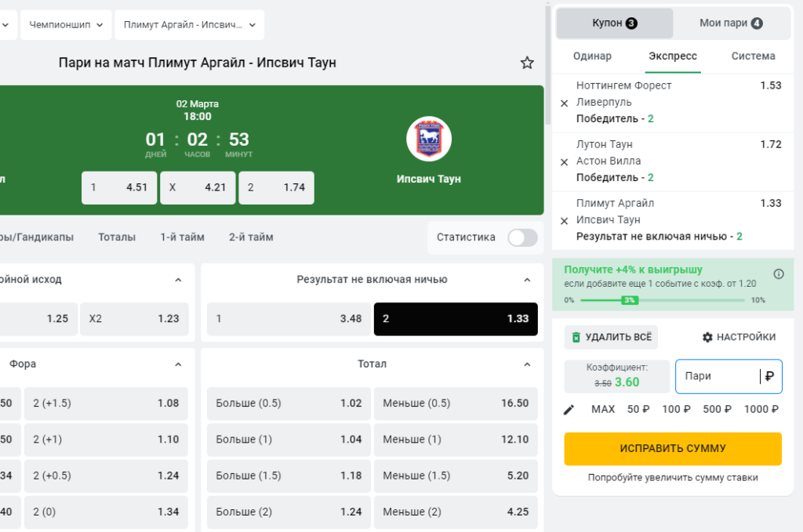Viewport: 803px width, 532px height.
Task: Select Больше (1.5) at 1.18
Action: click(x=289, y=476)
